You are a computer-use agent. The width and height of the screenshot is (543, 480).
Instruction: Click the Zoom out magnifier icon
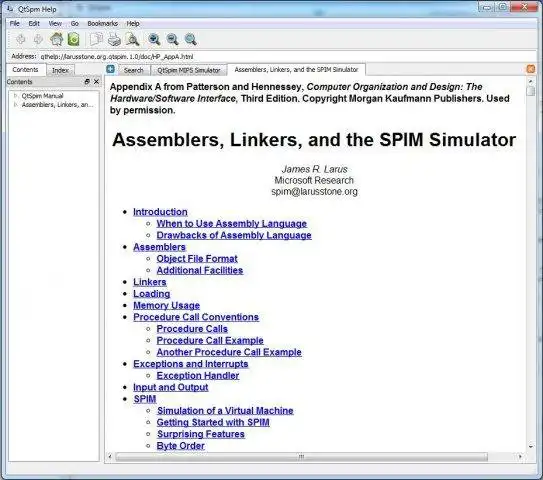point(172,39)
